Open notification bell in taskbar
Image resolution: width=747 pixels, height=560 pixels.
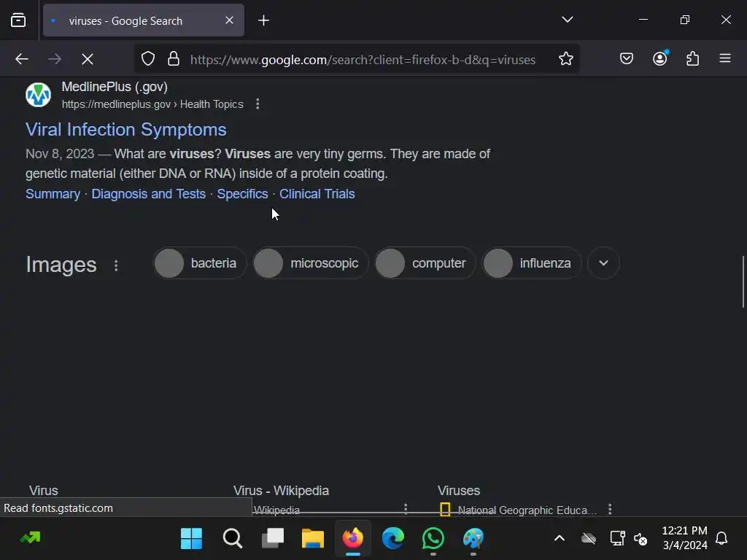coord(721,539)
